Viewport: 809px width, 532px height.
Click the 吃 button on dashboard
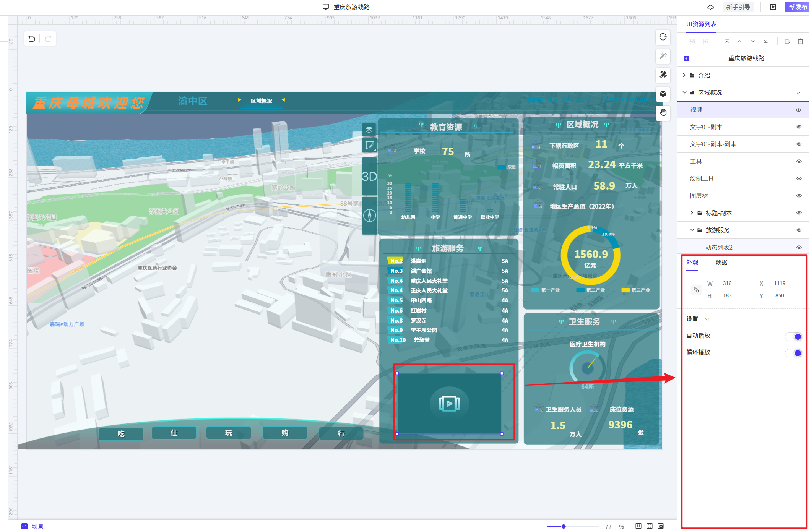[x=121, y=434]
